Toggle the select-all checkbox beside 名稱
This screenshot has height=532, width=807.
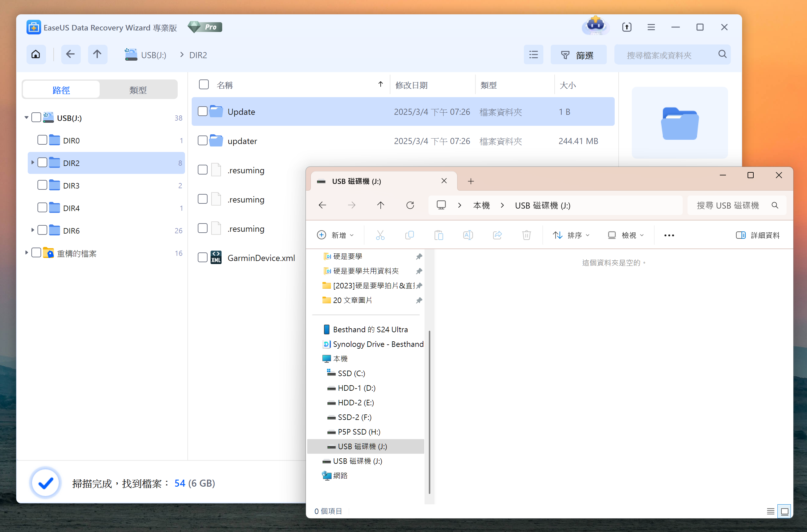click(204, 84)
